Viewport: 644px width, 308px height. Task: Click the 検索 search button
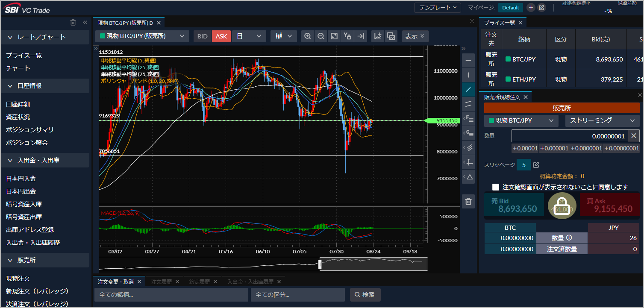click(x=365, y=295)
